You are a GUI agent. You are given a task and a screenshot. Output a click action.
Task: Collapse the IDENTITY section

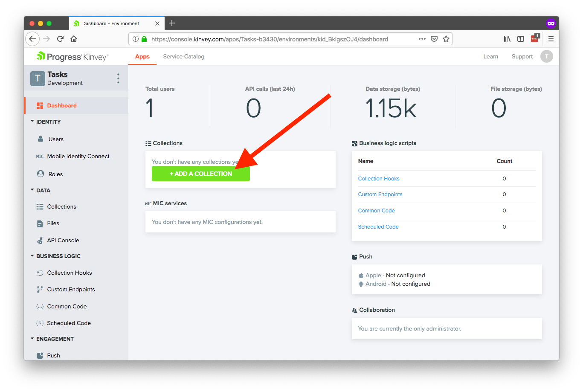(x=32, y=122)
